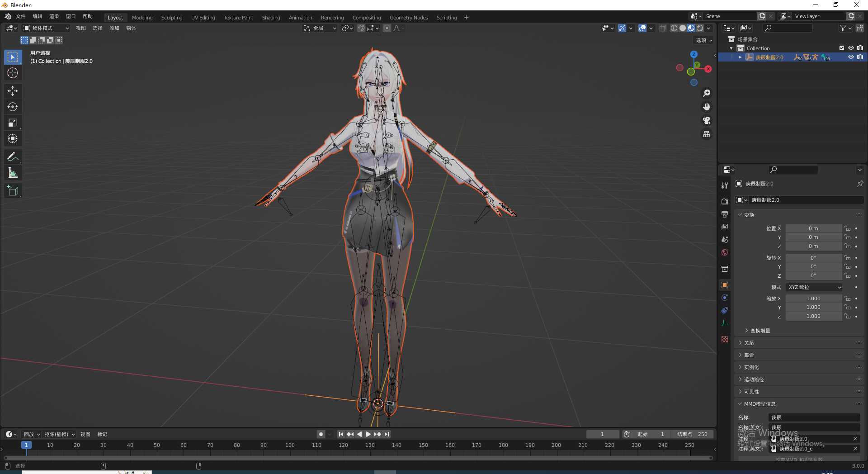Select the Move tool in the toolbar
The width and height of the screenshot is (868, 474).
pyautogui.click(x=13, y=91)
